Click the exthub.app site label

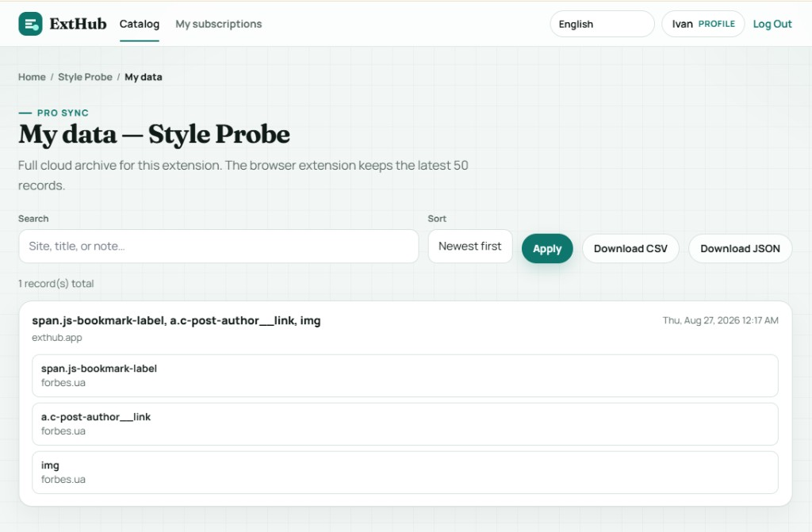coord(57,337)
